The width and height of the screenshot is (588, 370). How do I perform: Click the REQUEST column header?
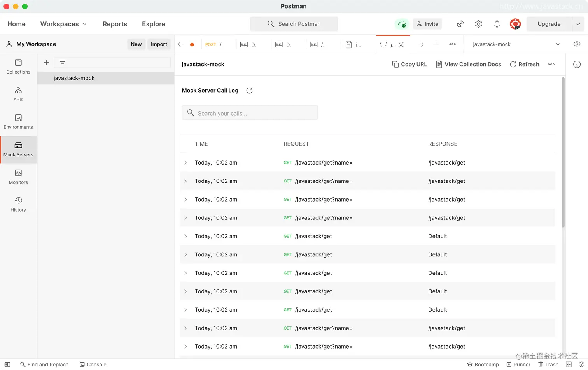tap(296, 144)
